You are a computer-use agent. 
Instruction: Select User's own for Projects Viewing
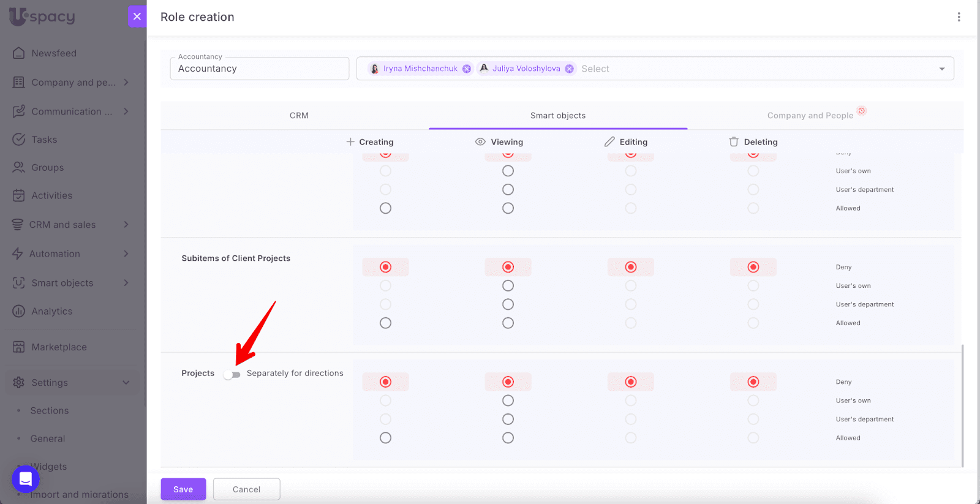(x=508, y=401)
